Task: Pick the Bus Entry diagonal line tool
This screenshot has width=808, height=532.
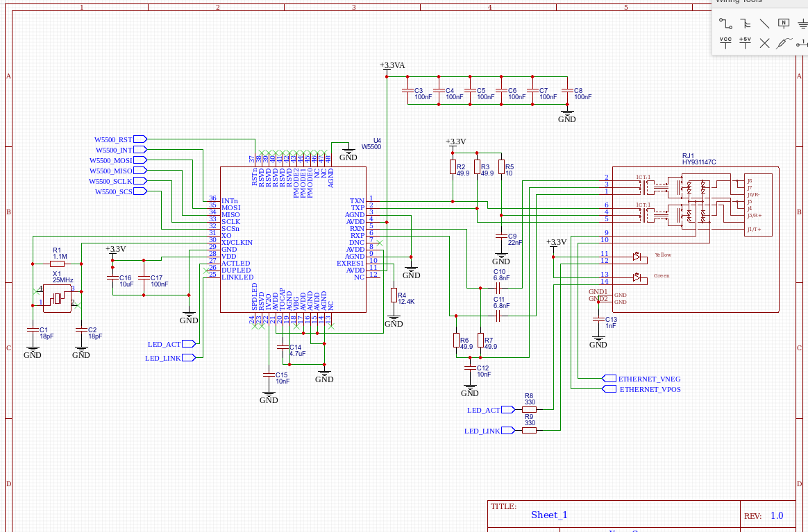Action: coord(764,23)
